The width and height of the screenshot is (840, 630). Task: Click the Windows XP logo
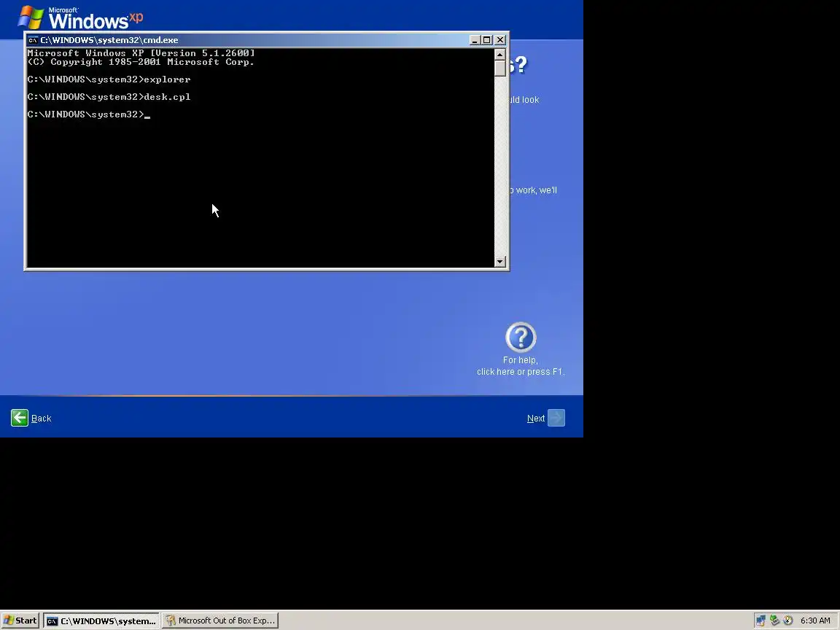point(80,17)
